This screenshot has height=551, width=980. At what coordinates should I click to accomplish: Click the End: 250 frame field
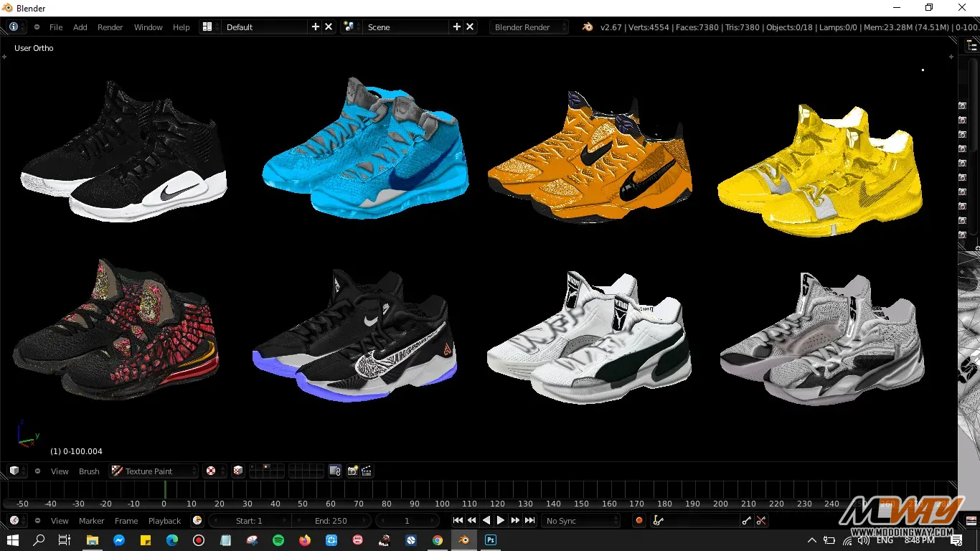[331, 521]
